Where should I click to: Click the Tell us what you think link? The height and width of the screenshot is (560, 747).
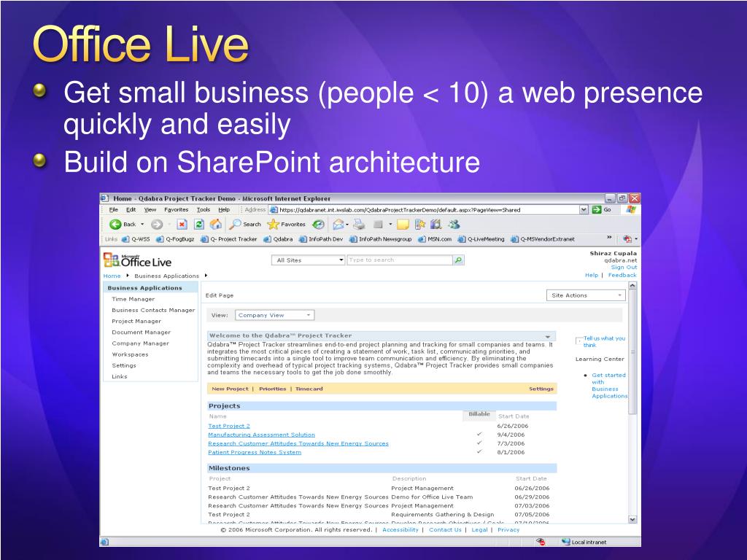pyautogui.click(x=604, y=341)
